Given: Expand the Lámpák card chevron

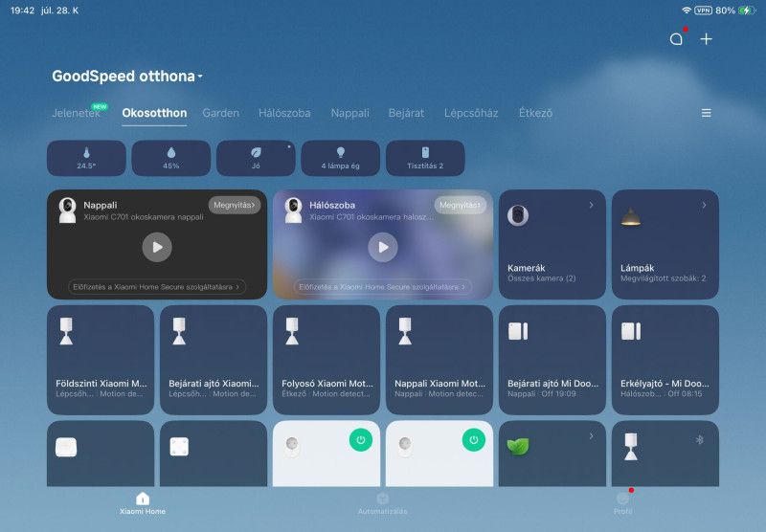Looking at the screenshot, I should pos(704,205).
